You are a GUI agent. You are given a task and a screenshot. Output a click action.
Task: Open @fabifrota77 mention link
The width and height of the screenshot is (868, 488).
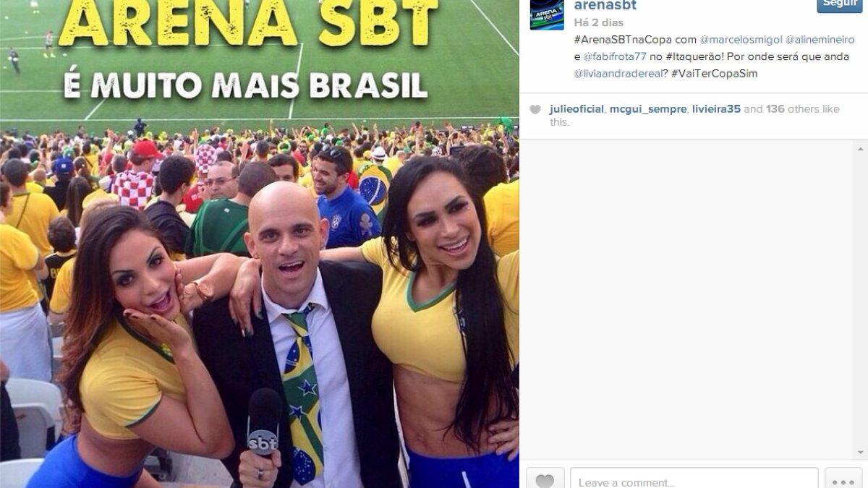[615, 56]
